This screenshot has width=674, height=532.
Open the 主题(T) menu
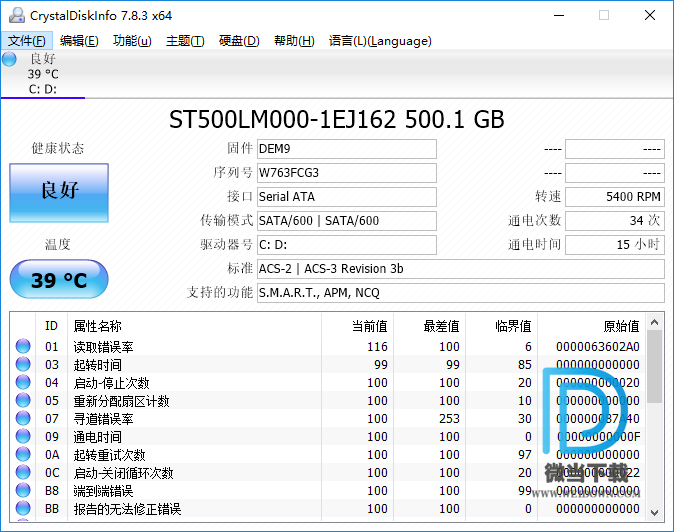coord(185,41)
